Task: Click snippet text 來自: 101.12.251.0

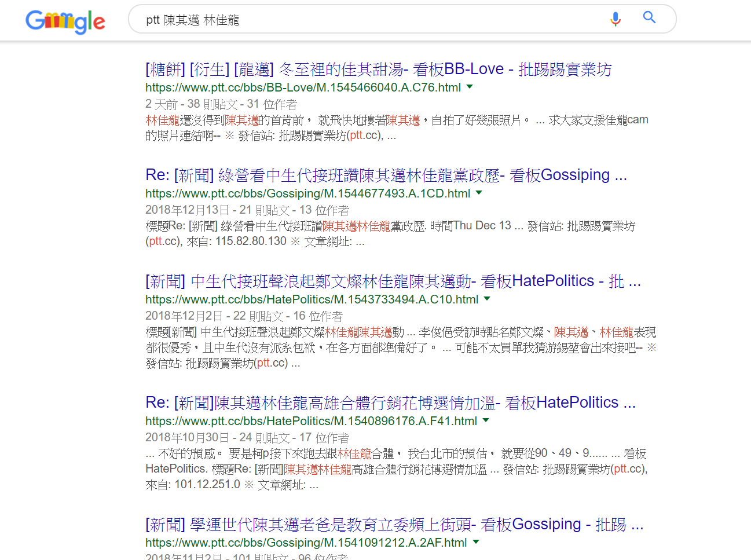Action: [193, 485]
